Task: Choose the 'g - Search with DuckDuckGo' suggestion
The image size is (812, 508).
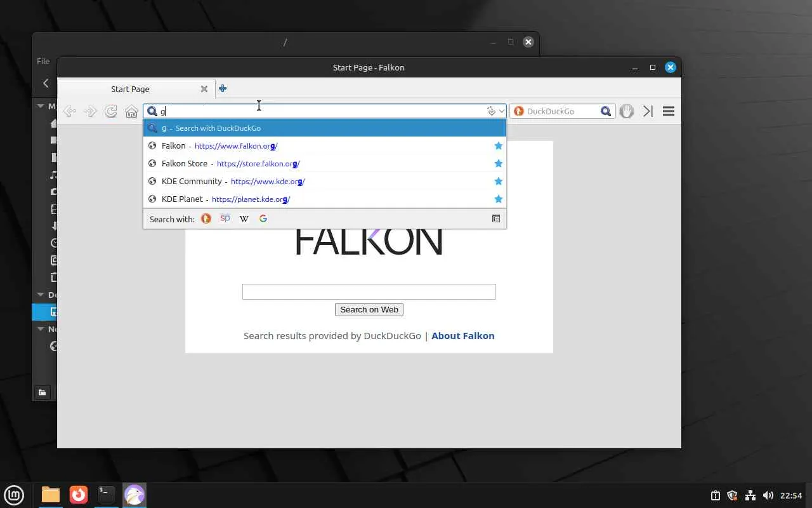Action: click(x=325, y=128)
